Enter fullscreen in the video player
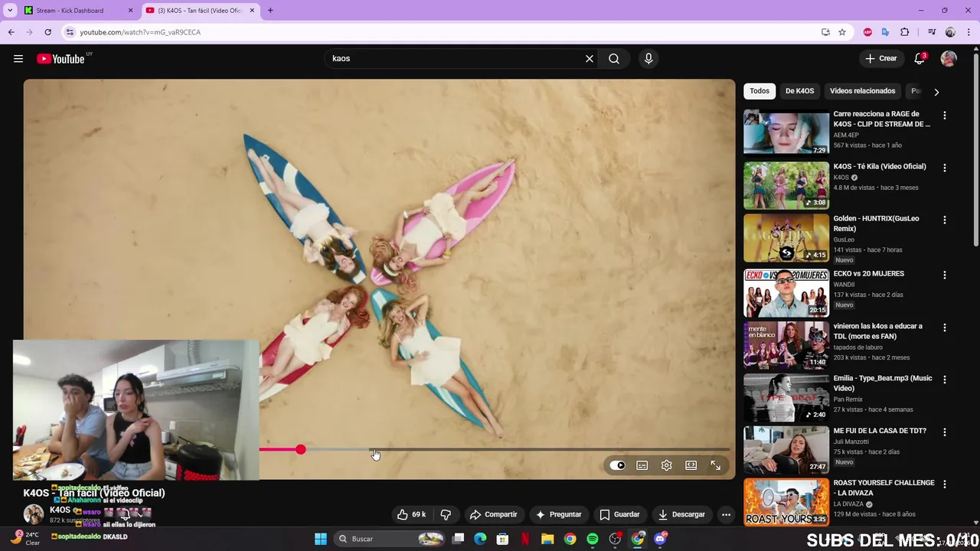980x551 pixels. click(716, 465)
